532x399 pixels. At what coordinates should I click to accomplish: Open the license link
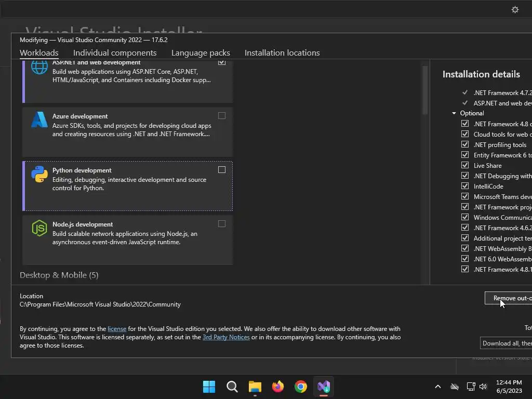[117, 329]
